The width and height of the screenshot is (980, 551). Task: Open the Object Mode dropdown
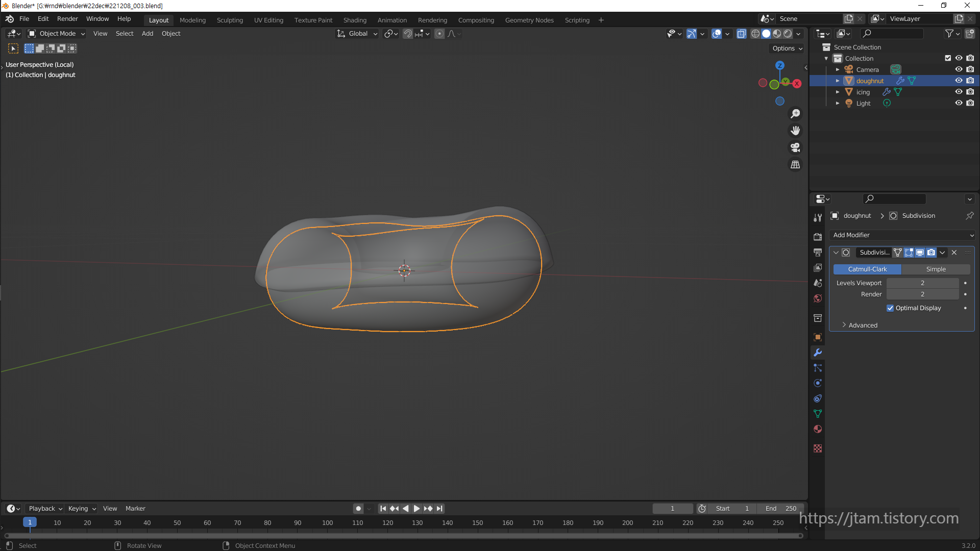coord(57,34)
